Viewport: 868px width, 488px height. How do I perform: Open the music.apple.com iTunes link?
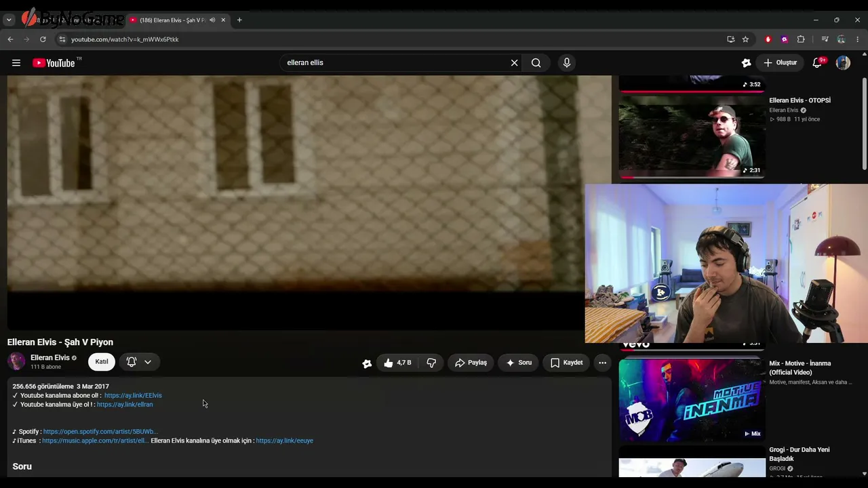point(95,441)
